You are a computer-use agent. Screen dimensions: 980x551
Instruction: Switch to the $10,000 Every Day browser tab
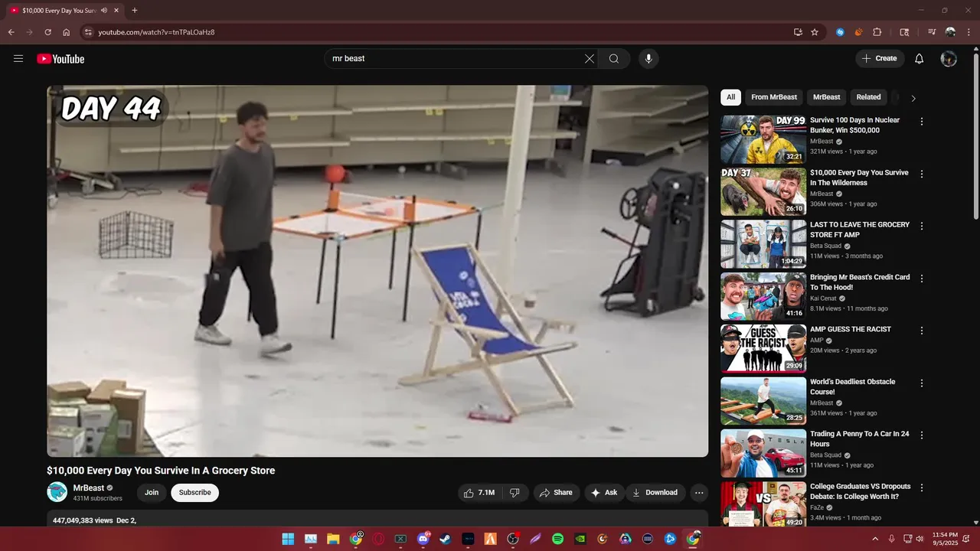(64, 11)
